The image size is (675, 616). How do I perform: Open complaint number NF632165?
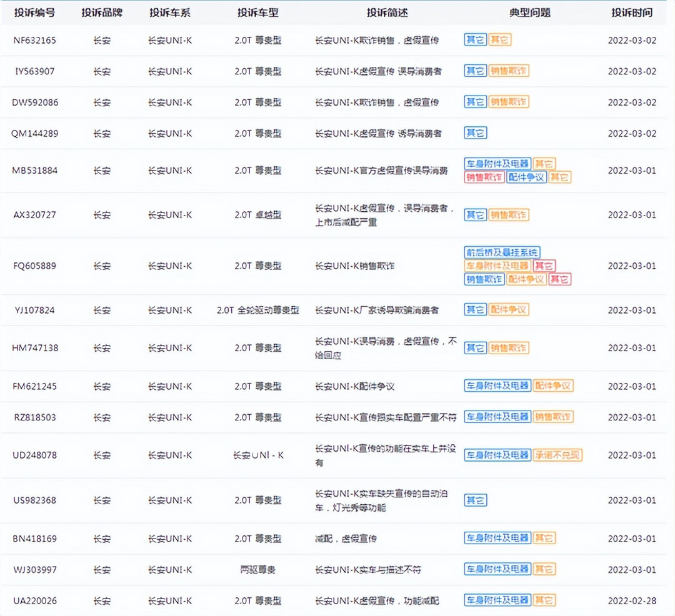[34, 41]
